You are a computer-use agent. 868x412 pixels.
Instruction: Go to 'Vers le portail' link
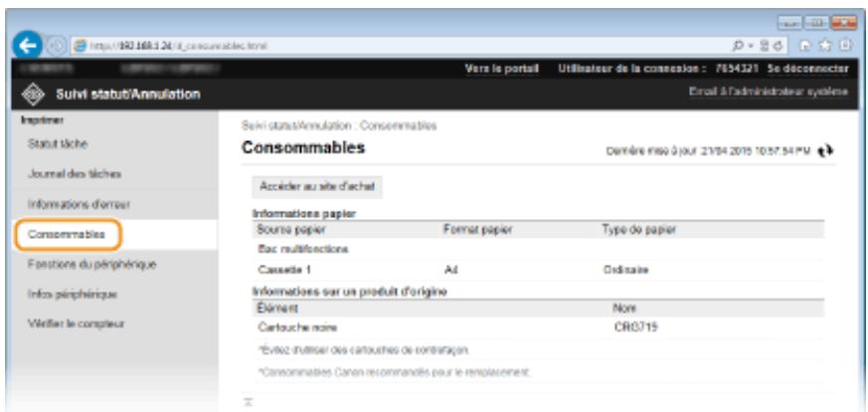click(502, 68)
